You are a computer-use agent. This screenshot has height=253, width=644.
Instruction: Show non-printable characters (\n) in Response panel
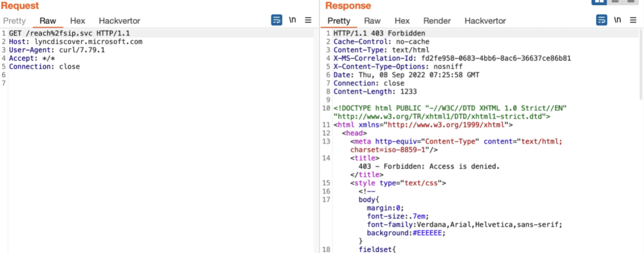pos(617,20)
